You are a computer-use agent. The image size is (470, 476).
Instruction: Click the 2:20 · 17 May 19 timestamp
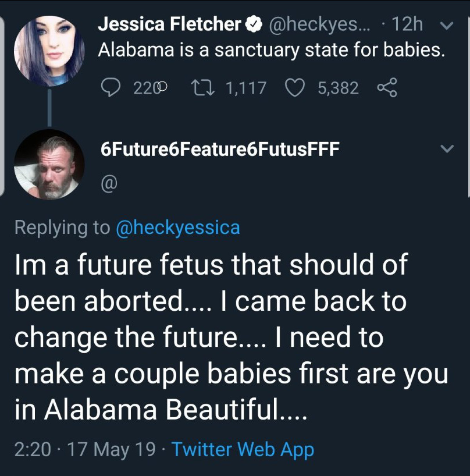pos(85,450)
